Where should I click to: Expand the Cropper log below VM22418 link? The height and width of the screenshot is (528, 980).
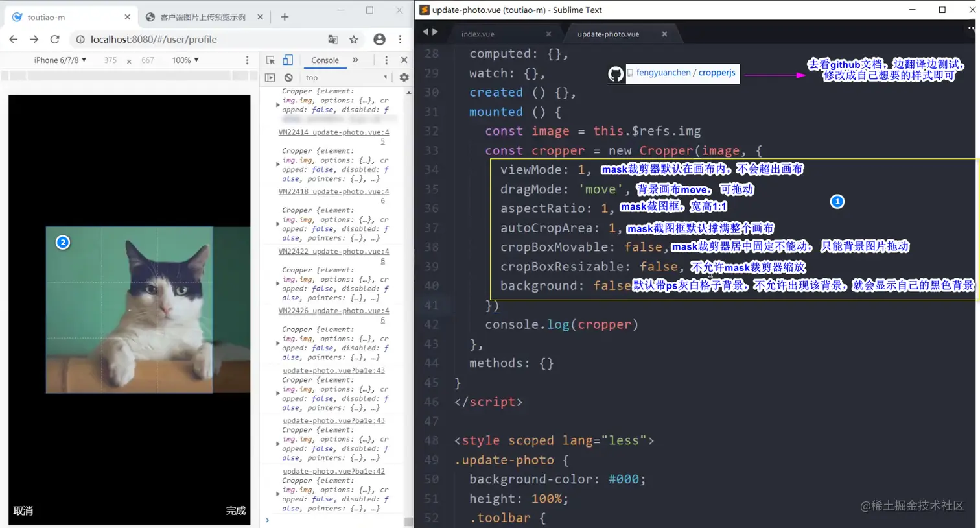(278, 224)
